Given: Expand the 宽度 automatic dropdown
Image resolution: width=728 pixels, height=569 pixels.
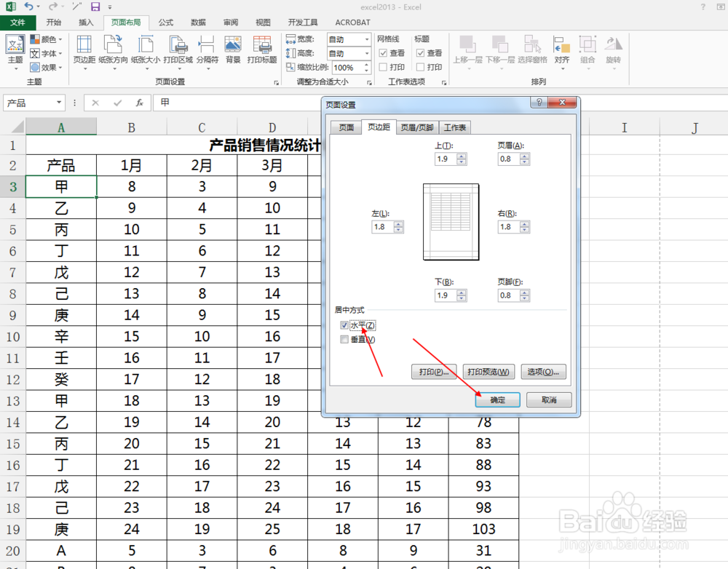Looking at the screenshot, I should (366, 39).
